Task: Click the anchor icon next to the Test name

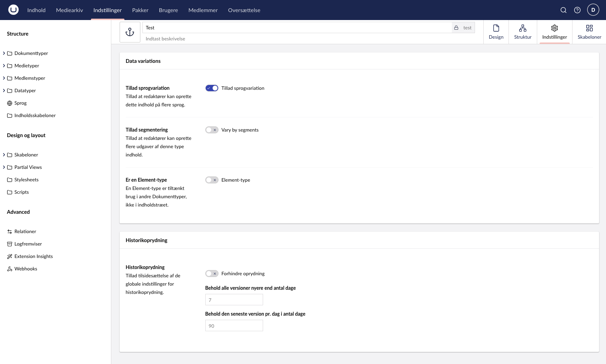Action: [x=130, y=32]
